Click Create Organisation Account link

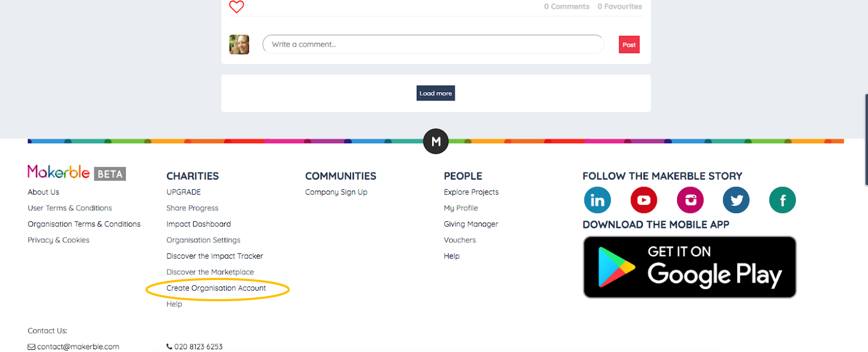click(x=216, y=288)
